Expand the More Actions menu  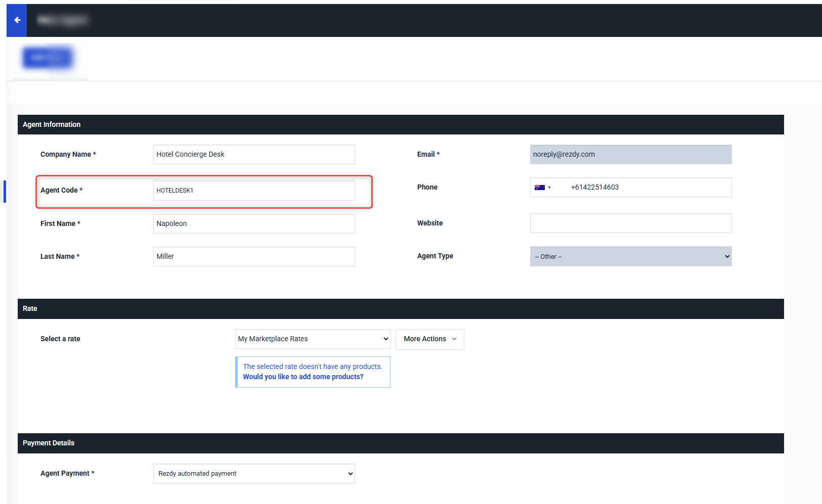(x=429, y=339)
